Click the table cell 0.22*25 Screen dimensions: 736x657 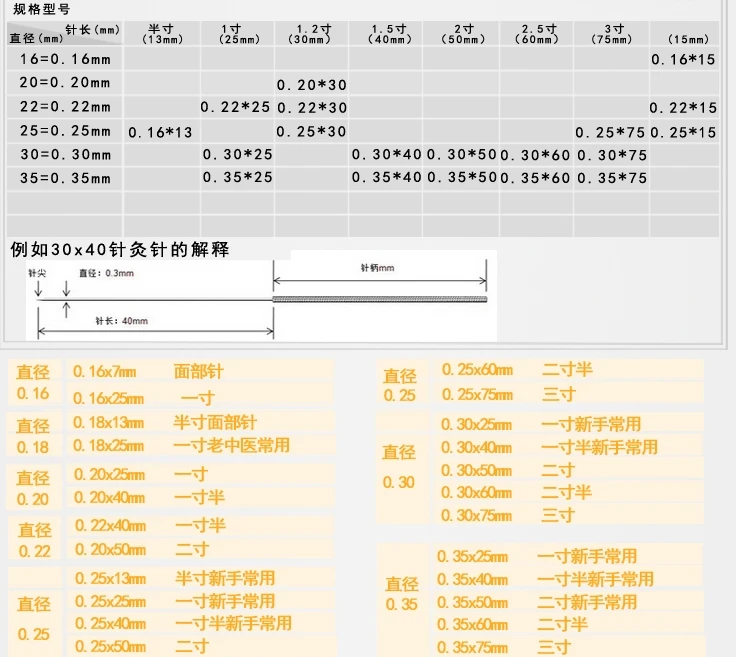(235, 107)
